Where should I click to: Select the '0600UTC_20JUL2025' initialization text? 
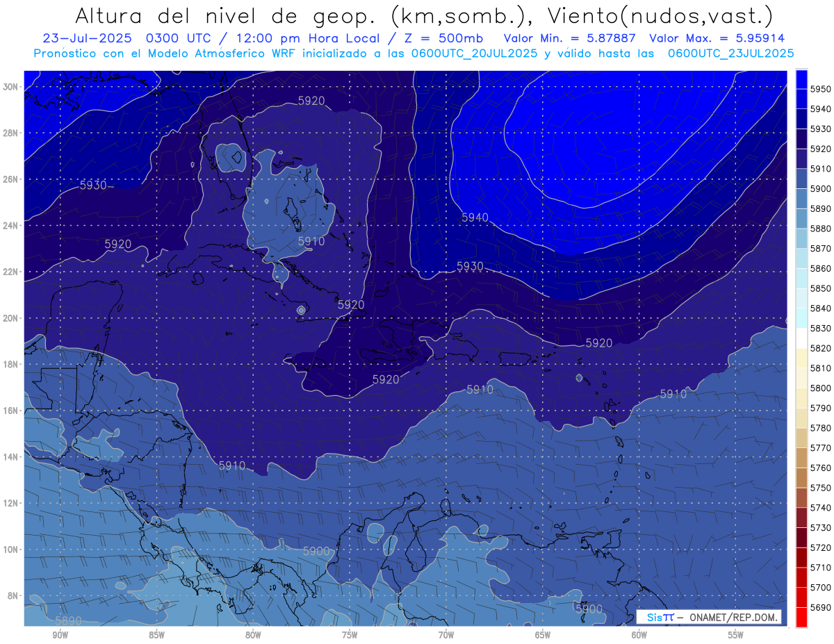pos(473,53)
